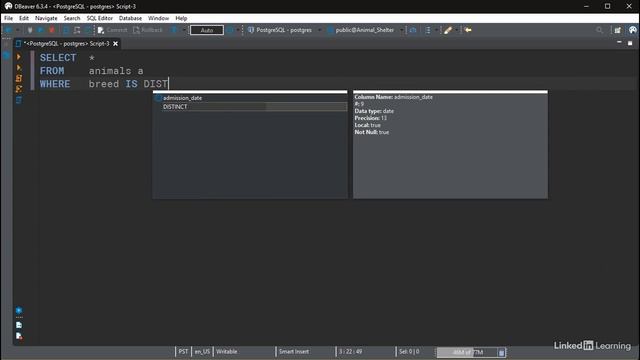Open the Navigate menu
Screen dimensions: 640x360
[x=46, y=18]
